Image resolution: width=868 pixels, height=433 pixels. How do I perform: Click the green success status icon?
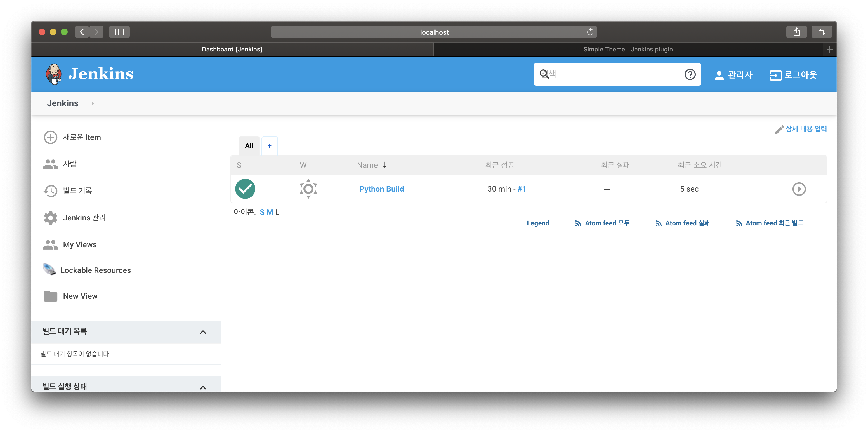[x=245, y=189]
